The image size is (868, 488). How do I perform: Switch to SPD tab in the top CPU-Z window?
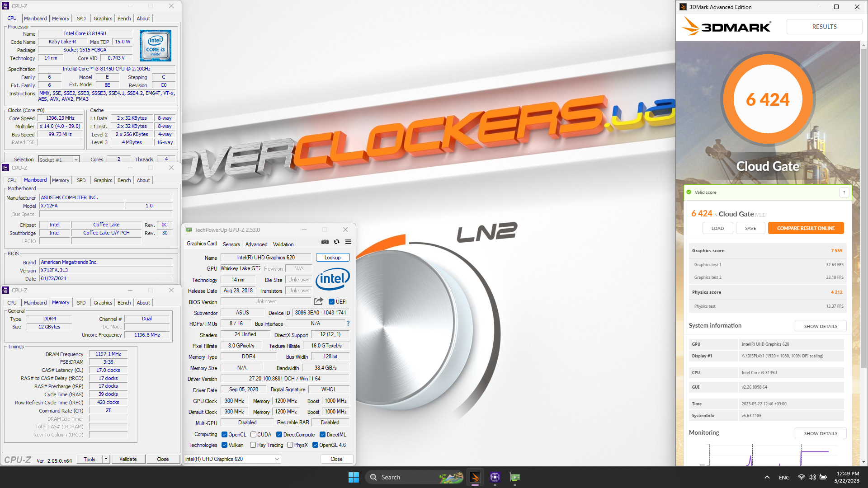(81, 19)
